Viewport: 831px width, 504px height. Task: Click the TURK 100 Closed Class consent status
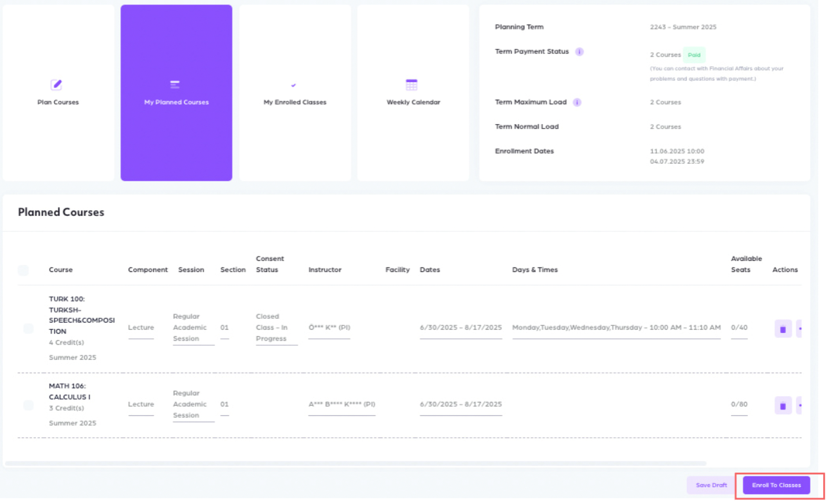[276, 328]
